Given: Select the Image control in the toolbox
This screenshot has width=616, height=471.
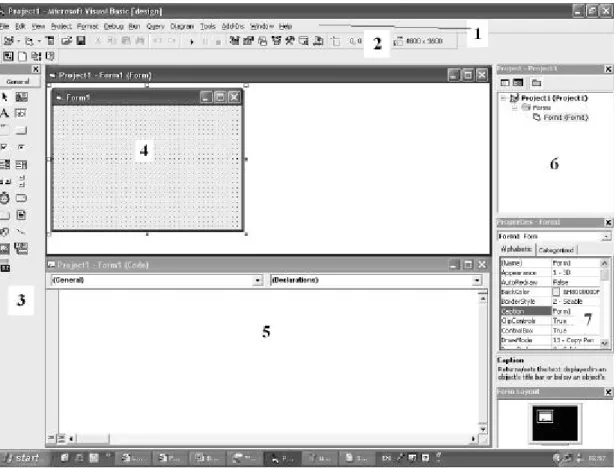Looking at the screenshot, I should coord(4,249).
